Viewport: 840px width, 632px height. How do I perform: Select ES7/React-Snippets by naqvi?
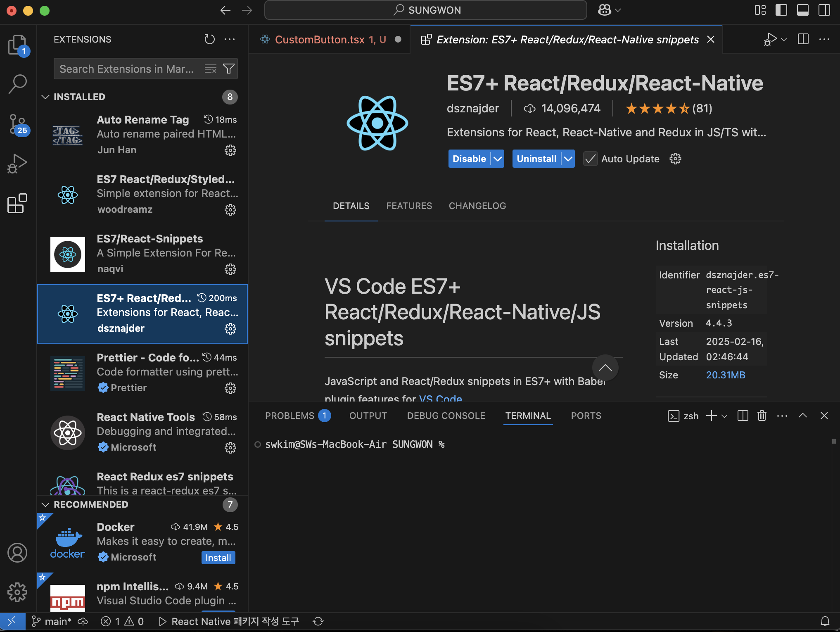[142, 254]
